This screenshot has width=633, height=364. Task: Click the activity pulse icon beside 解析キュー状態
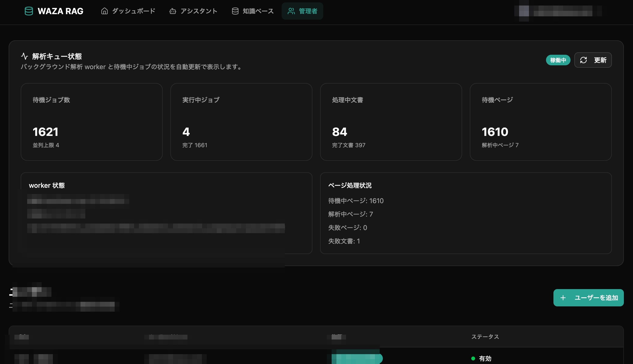24,56
